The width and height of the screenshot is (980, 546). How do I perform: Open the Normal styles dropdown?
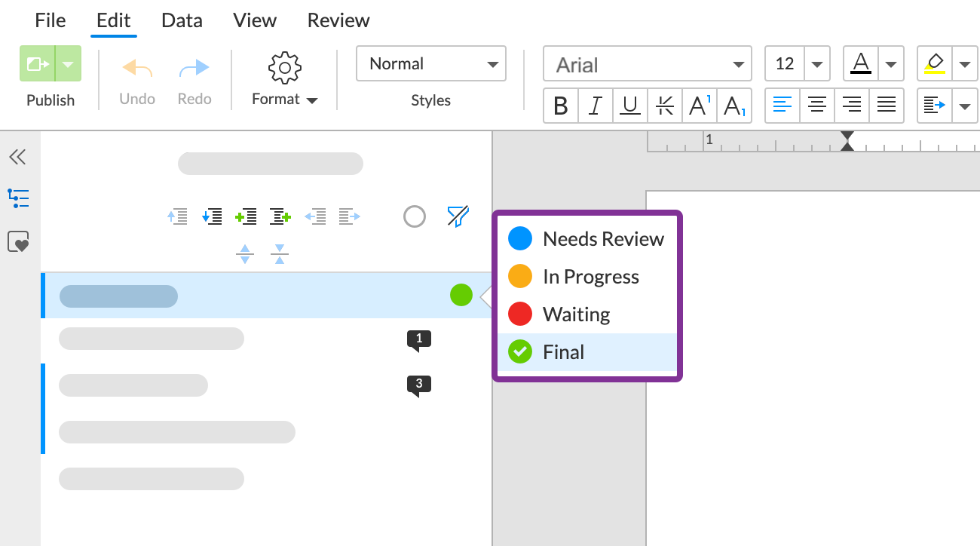pyautogui.click(x=430, y=64)
